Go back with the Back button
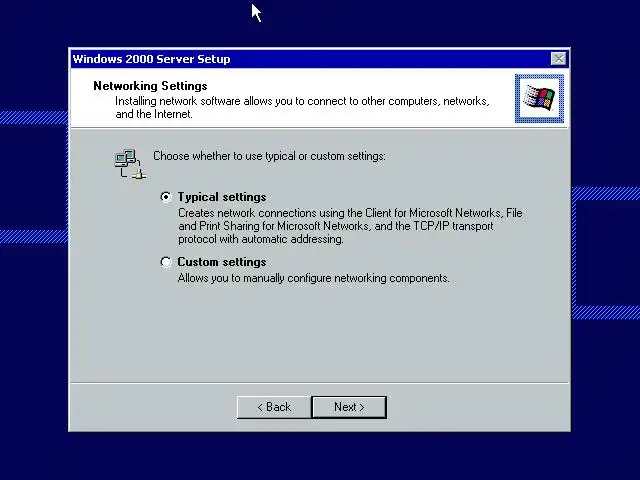The width and height of the screenshot is (640, 480). tap(274, 407)
